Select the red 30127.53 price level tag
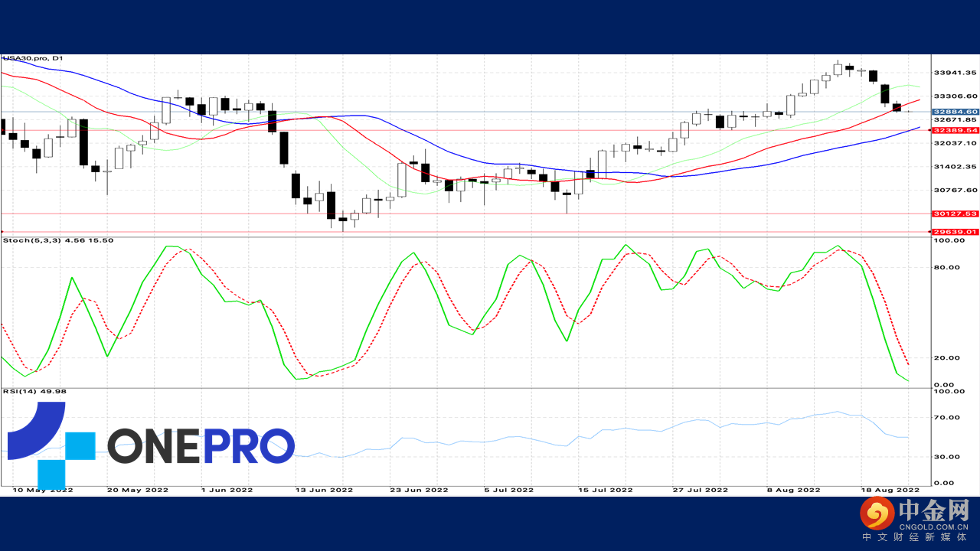 click(x=954, y=214)
